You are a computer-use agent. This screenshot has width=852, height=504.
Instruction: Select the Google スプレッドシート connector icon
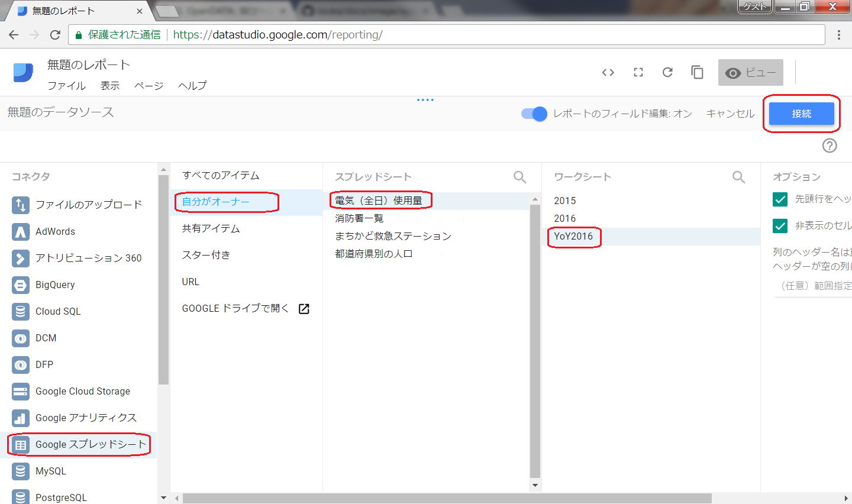tap(21, 444)
